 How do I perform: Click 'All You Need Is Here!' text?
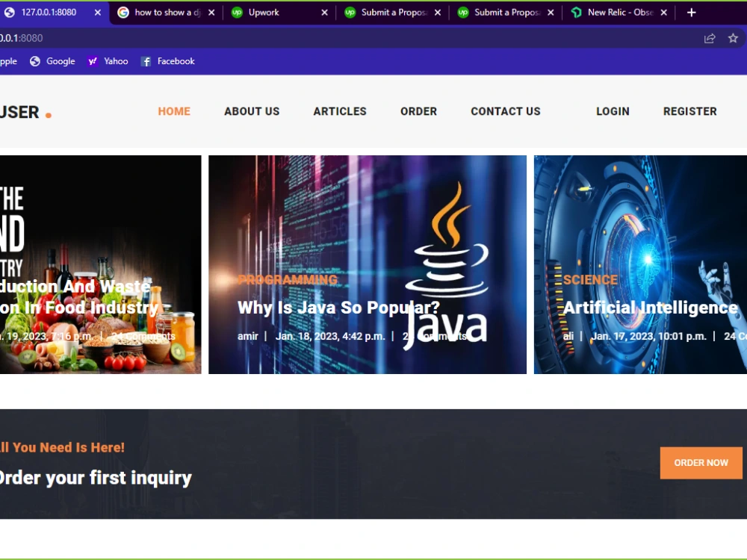62,447
